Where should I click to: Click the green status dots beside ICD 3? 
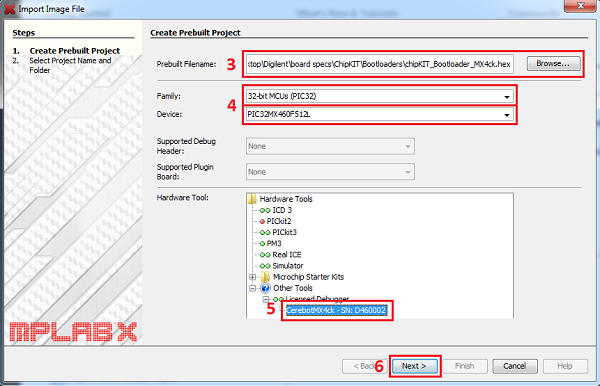tap(265, 210)
